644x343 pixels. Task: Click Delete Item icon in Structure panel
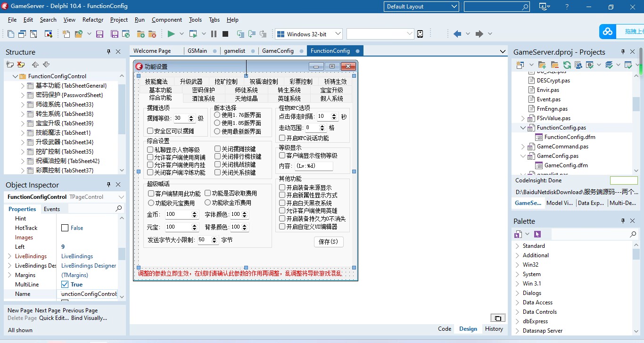(21, 65)
